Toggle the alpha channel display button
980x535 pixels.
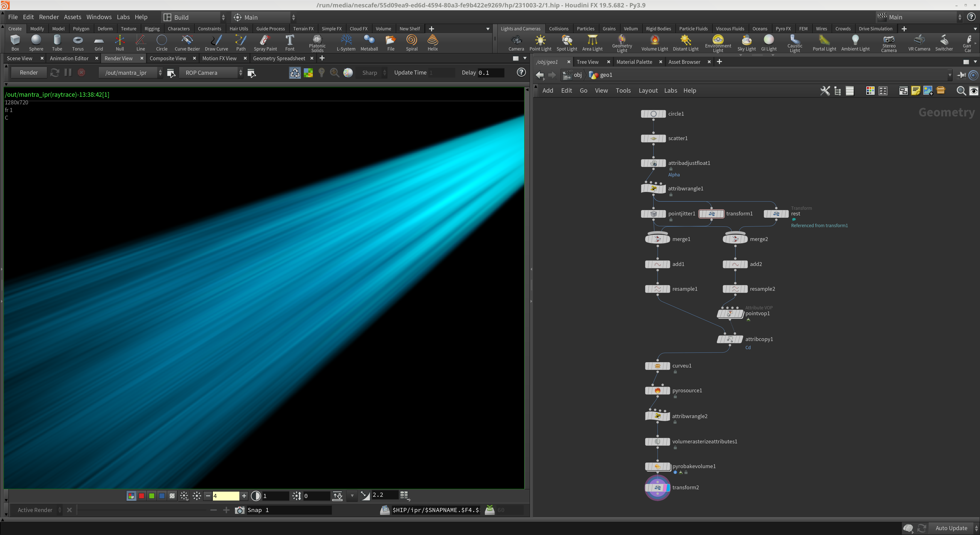pyautogui.click(x=172, y=496)
